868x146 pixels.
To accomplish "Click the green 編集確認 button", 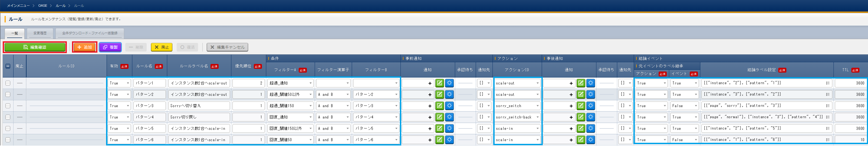I will point(35,47).
